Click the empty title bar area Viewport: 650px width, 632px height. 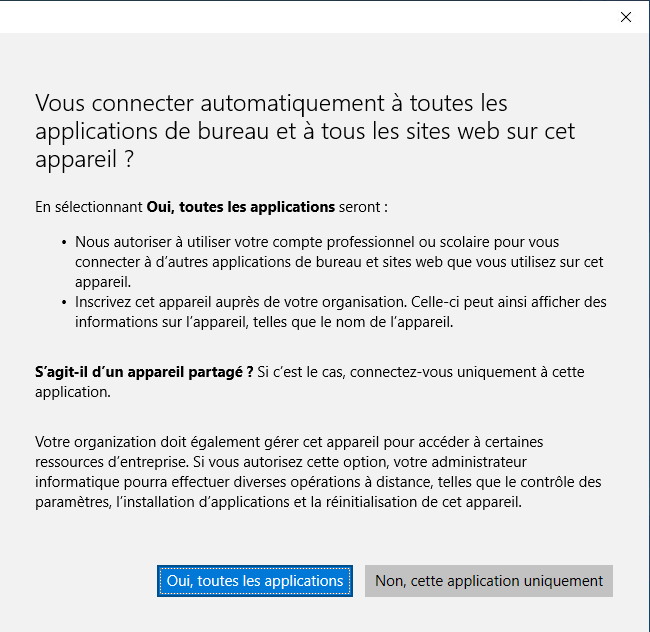coord(300,17)
